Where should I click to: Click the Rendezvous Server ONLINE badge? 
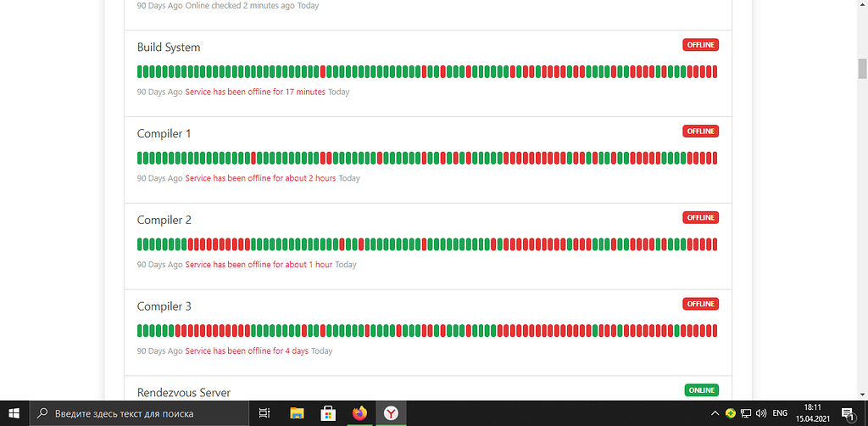701,390
